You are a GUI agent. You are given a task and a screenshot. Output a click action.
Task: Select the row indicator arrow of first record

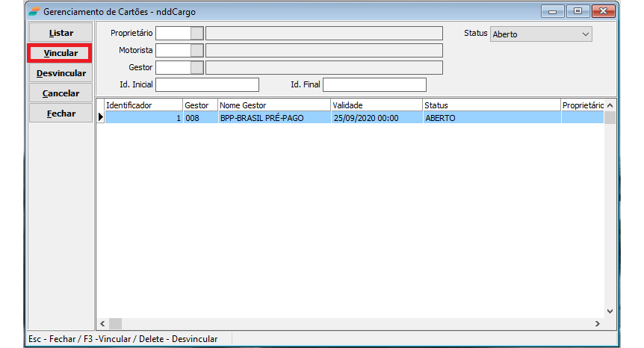[x=101, y=117]
